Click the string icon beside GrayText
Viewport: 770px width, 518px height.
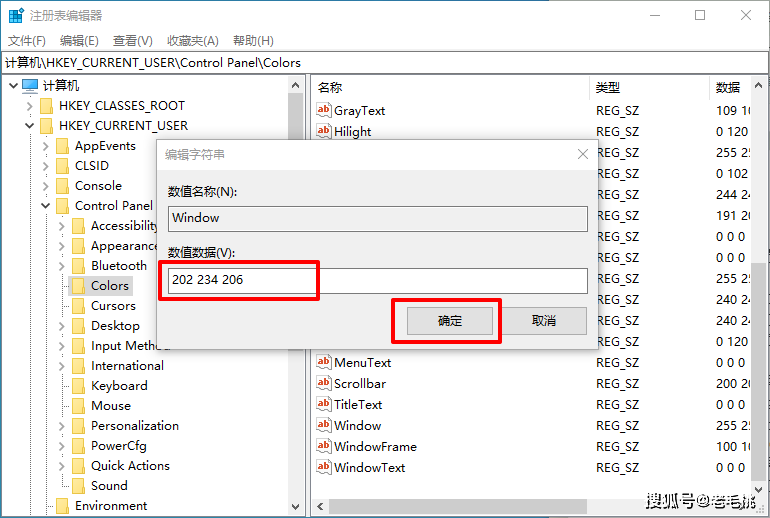coord(323,110)
